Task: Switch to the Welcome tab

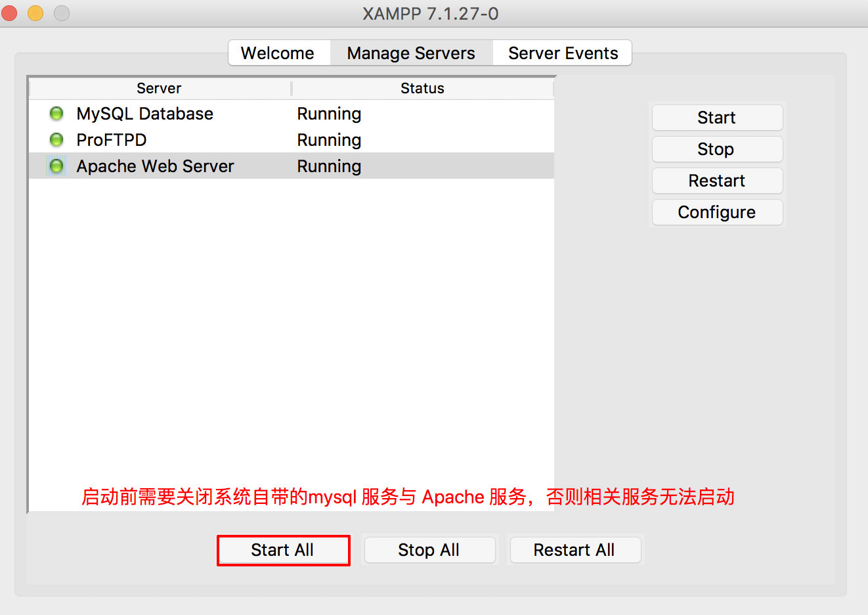Action: coord(278,53)
